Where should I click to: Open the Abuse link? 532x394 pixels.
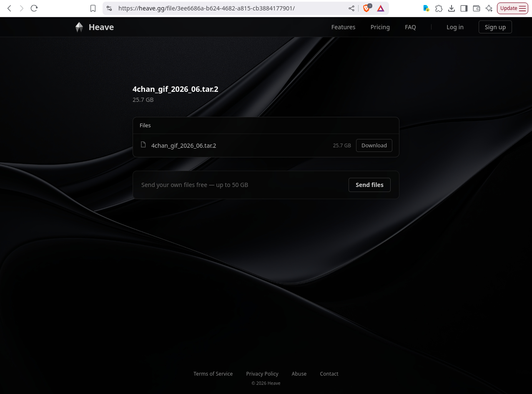point(299,374)
